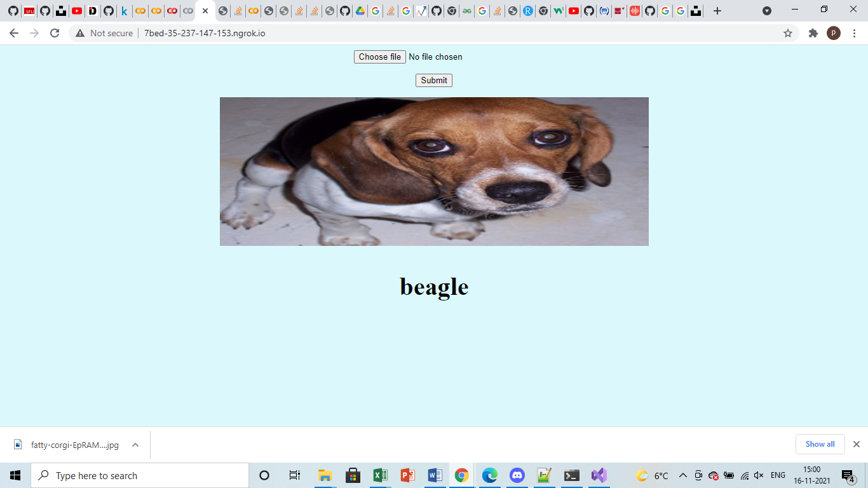Unmute the system volume icon
Image resolution: width=868 pixels, height=488 pixels.
pyautogui.click(x=759, y=475)
